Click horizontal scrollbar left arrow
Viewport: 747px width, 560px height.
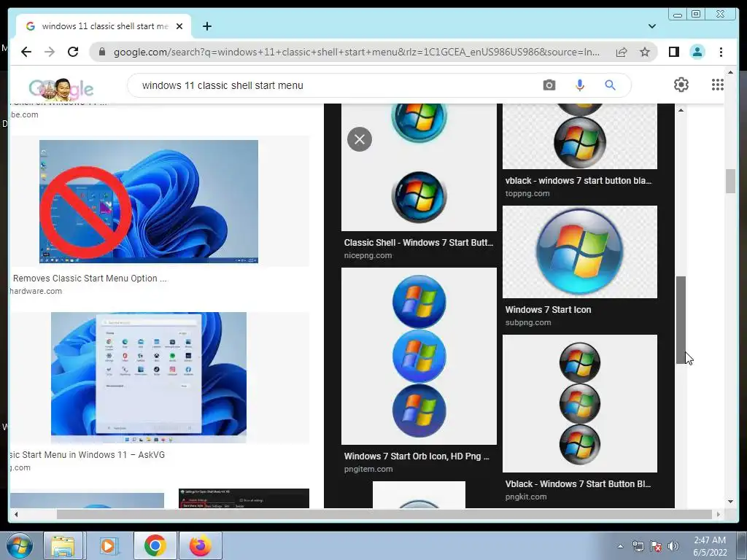tap(16, 514)
